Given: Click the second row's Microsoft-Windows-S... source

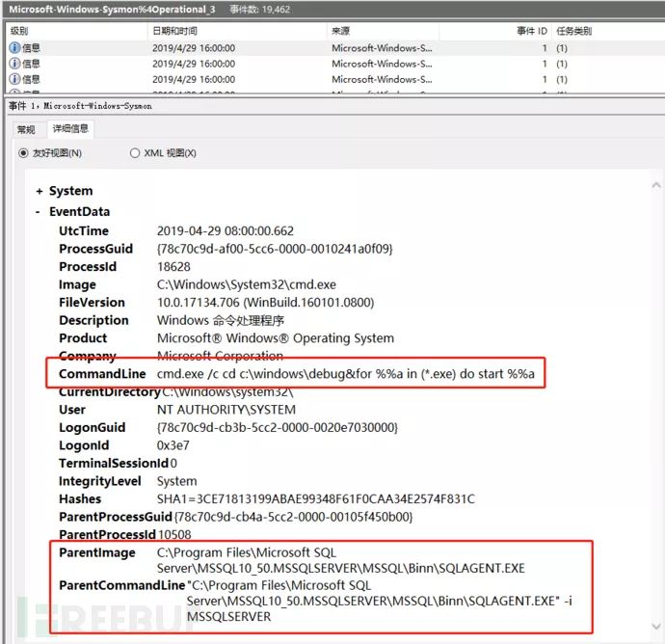Looking at the screenshot, I should pyautogui.click(x=382, y=64).
